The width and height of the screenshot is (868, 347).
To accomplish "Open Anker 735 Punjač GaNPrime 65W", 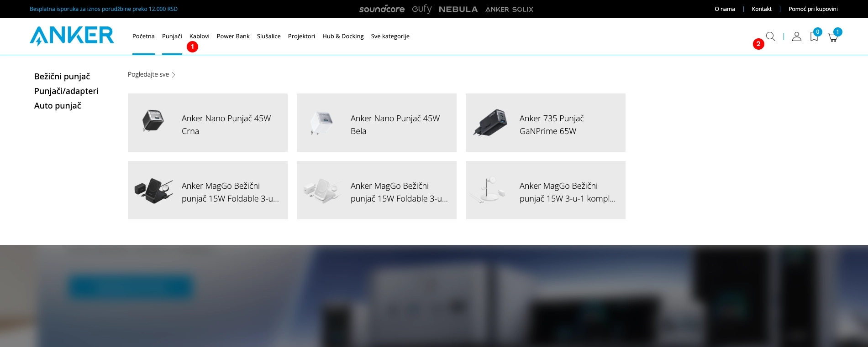I will (x=546, y=123).
